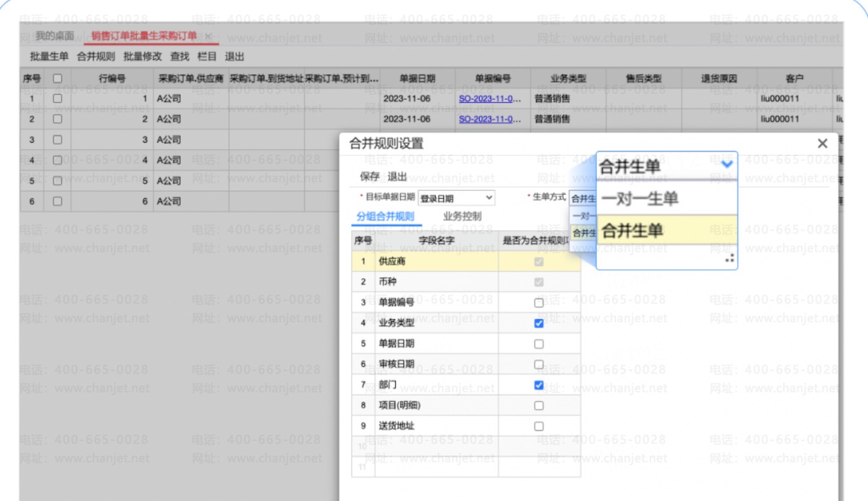Click the 业务类型 column header in order table
The width and height of the screenshot is (868, 501).
click(568, 78)
